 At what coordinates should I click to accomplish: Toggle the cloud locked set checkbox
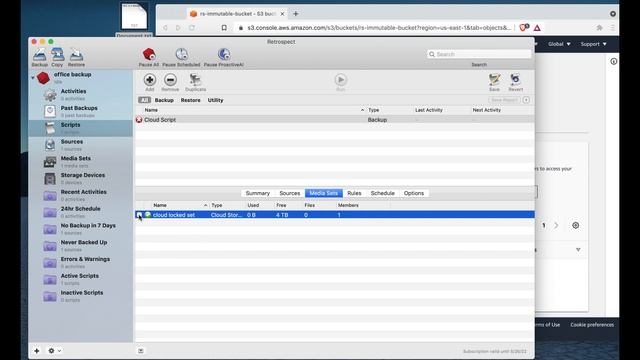click(x=139, y=215)
